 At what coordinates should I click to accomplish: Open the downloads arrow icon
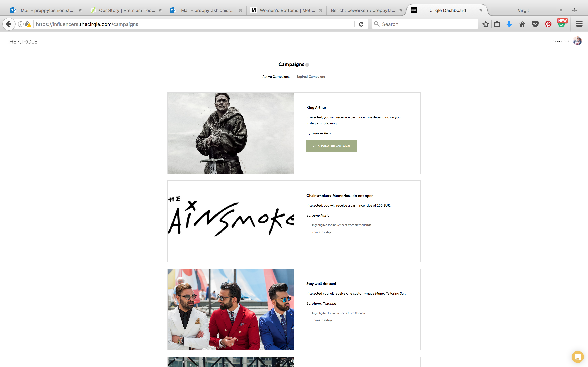pyautogui.click(x=509, y=24)
